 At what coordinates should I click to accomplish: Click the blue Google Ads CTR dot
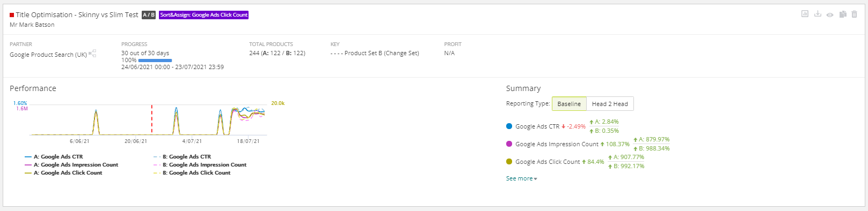[509, 126]
